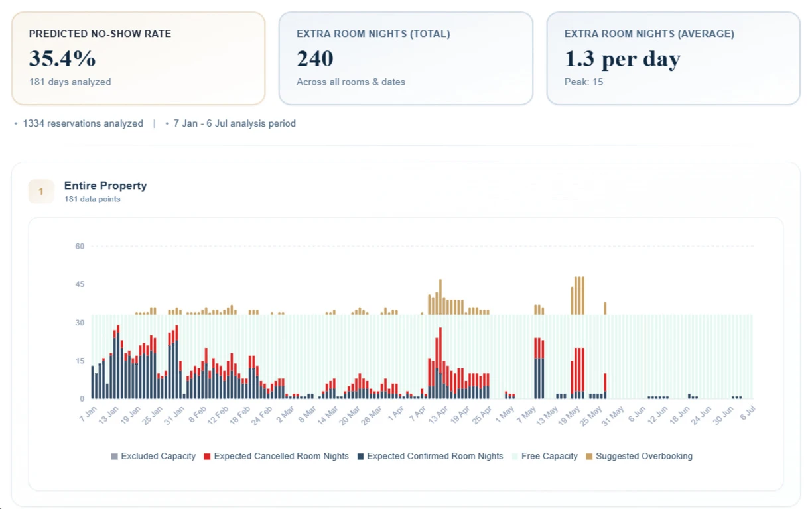The height and width of the screenshot is (509, 812).
Task: Click the 7 Jan - 6 Jul analysis period text
Action: pos(234,123)
